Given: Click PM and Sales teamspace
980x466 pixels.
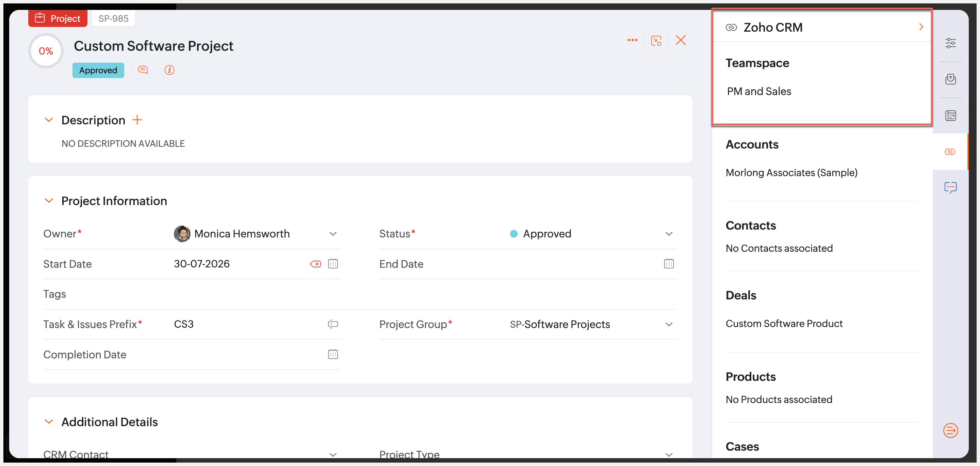Looking at the screenshot, I should (x=759, y=91).
